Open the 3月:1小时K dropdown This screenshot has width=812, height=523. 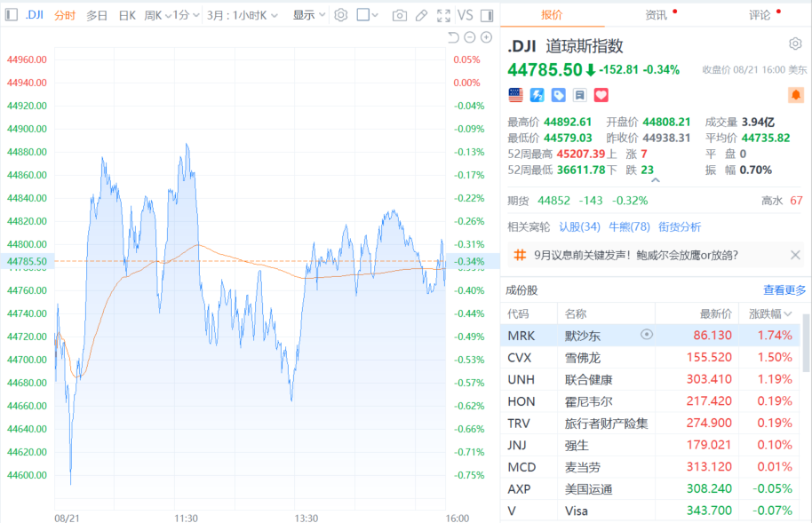coord(243,15)
